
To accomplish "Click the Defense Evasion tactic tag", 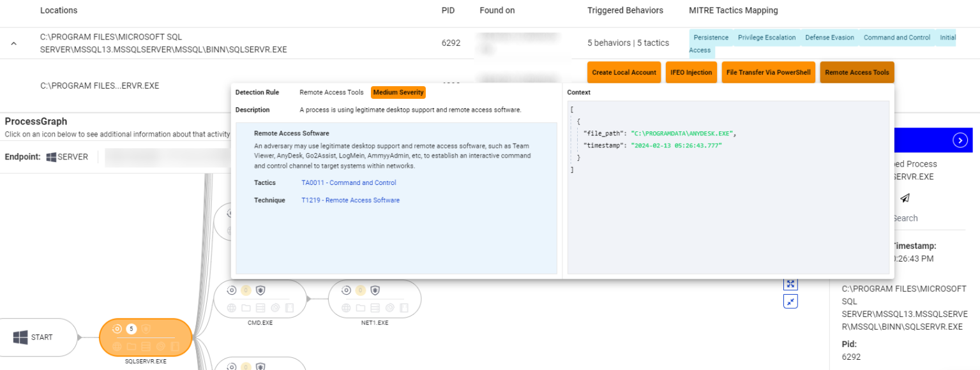I will click(829, 38).
